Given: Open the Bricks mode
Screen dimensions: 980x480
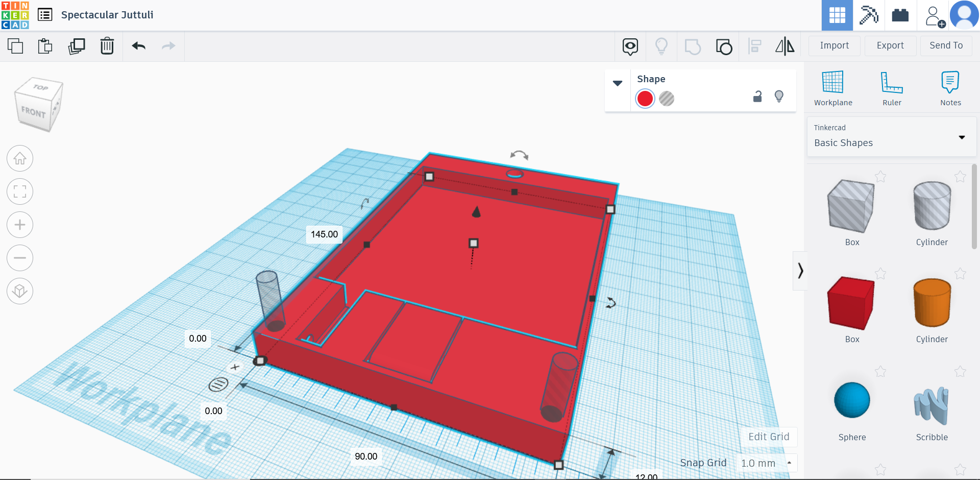Looking at the screenshot, I should (900, 15).
